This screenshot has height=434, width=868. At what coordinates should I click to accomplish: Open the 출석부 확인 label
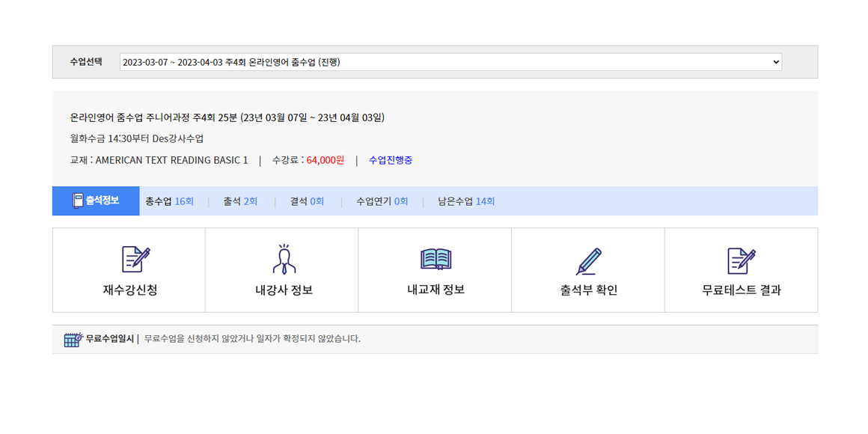(588, 290)
